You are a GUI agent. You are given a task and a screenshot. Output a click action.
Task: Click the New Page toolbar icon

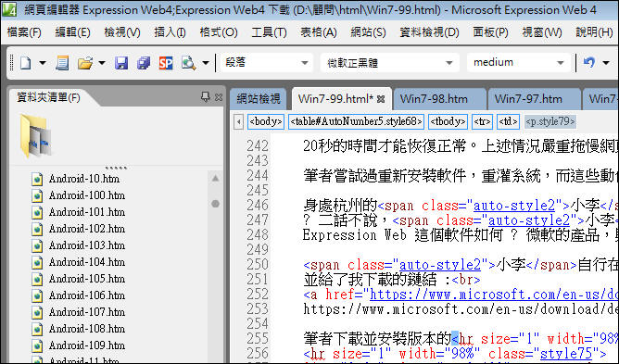[x=26, y=63]
